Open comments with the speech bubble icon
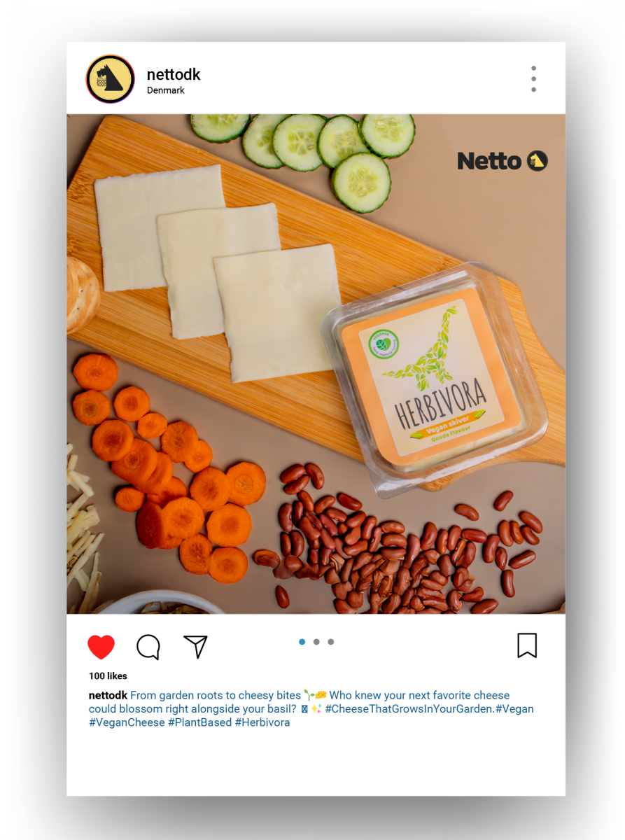This screenshot has height=840, width=625. point(148,647)
